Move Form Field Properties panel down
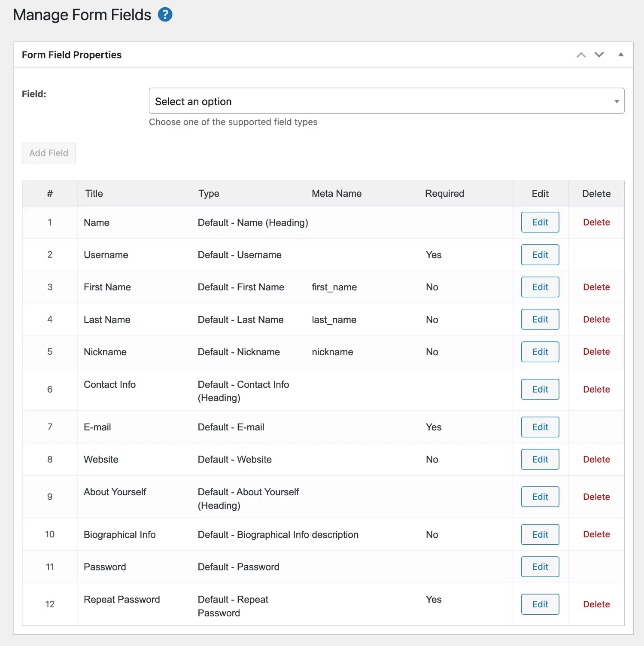Screen dimensions: 644x646 tap(599, 55)
